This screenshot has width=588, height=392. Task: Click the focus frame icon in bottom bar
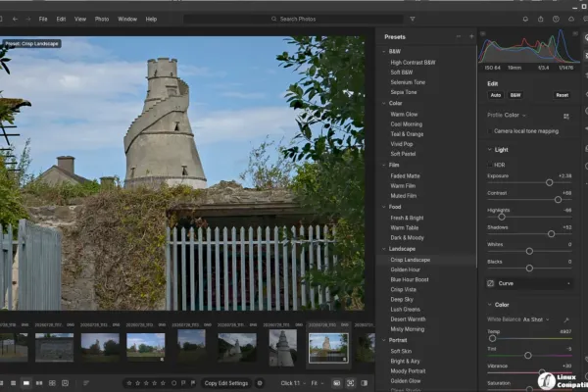point(350,383)
